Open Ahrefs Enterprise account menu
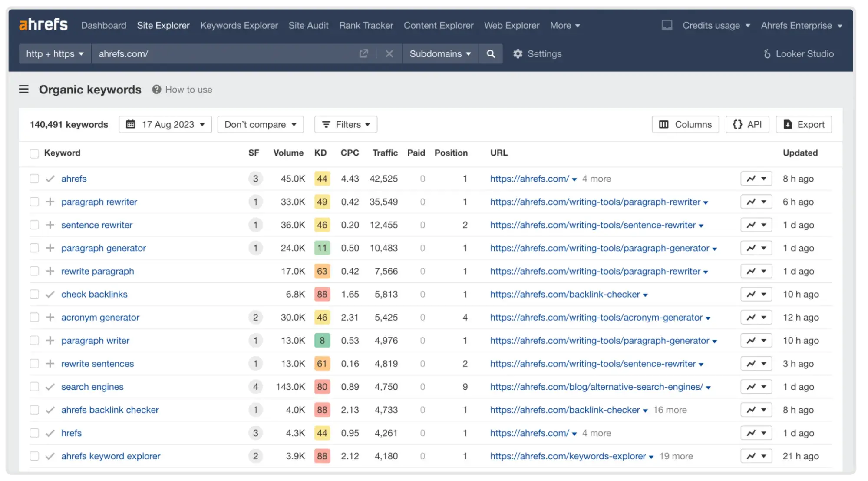868x481 pixels. tap(802, 25)
